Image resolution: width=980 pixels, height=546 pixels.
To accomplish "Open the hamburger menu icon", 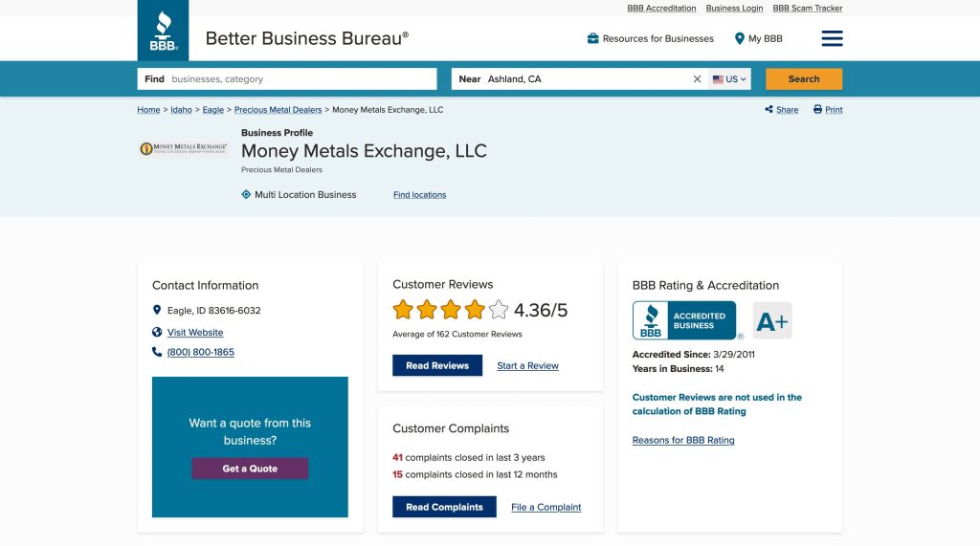I will [x=832, y=38].
